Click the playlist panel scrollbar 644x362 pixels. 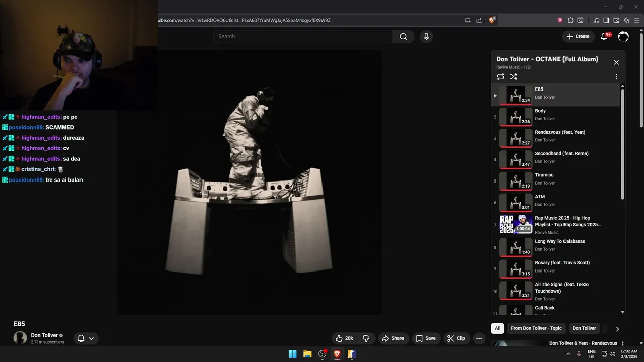tap(623, 143)
